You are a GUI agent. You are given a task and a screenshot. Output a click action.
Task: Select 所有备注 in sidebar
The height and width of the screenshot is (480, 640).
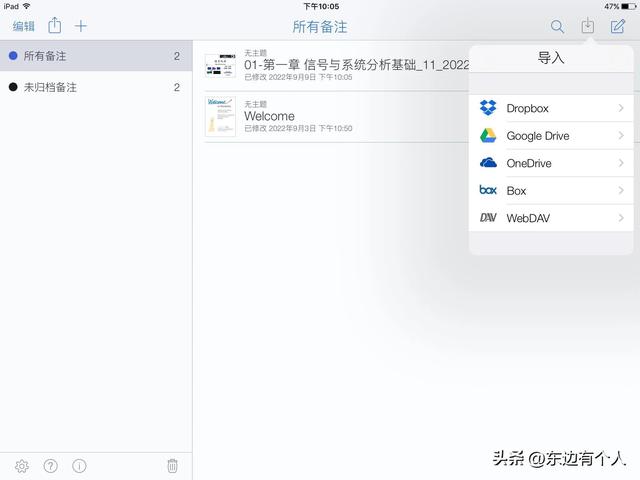point(96,56)
